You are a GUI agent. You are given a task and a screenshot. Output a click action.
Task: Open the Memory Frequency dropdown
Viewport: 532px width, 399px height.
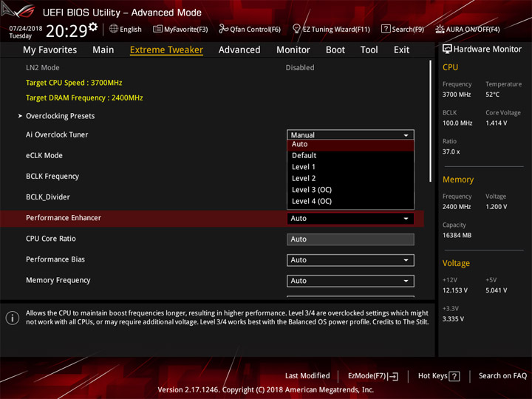pos(350,281)
